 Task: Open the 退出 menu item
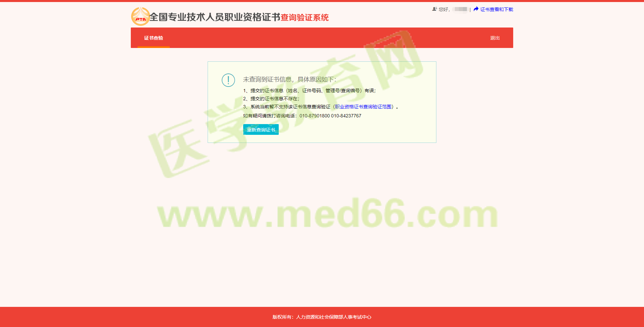495,38
